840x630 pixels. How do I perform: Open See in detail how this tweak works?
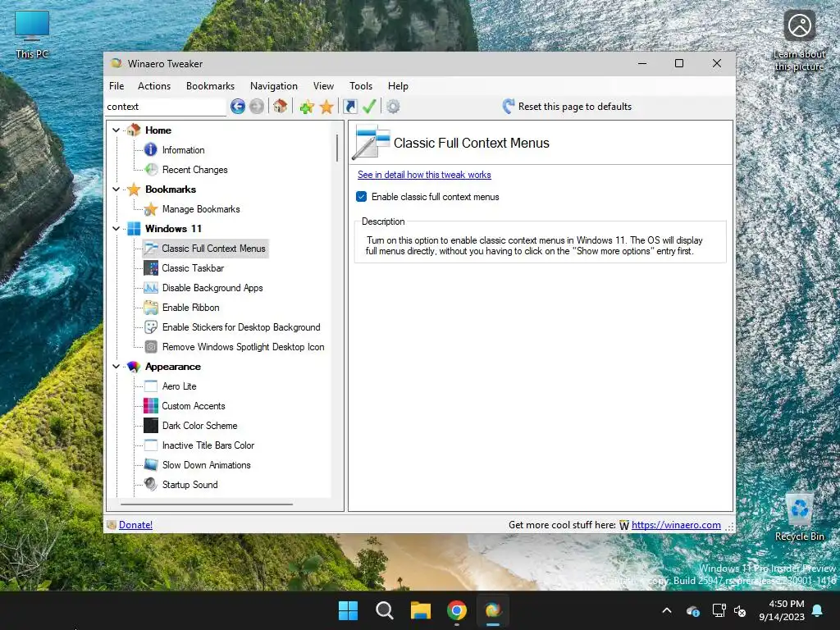(x=424, y=175)
